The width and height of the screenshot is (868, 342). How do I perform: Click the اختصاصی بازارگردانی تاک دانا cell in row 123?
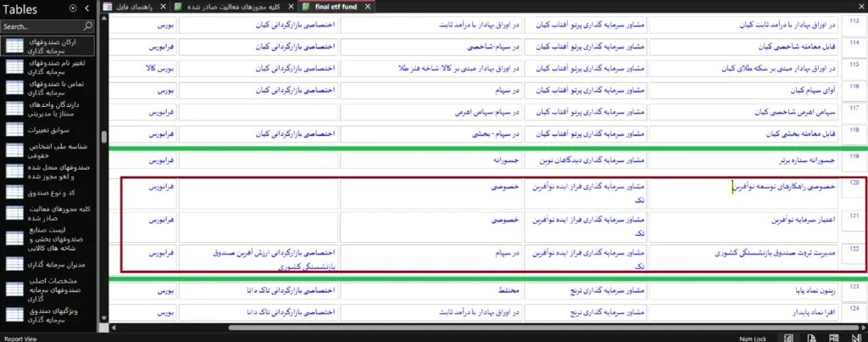[x=259, y=290]
